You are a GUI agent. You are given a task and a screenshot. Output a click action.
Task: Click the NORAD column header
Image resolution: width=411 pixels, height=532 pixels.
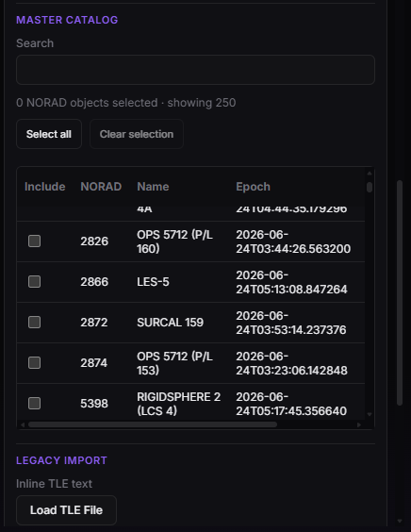tap(101, 187)
